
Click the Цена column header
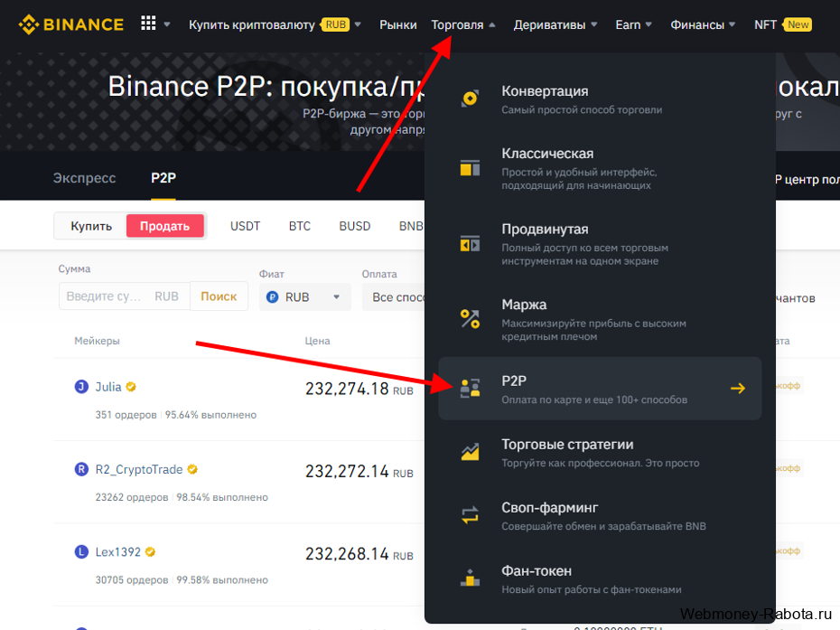(x=317, y=341)
